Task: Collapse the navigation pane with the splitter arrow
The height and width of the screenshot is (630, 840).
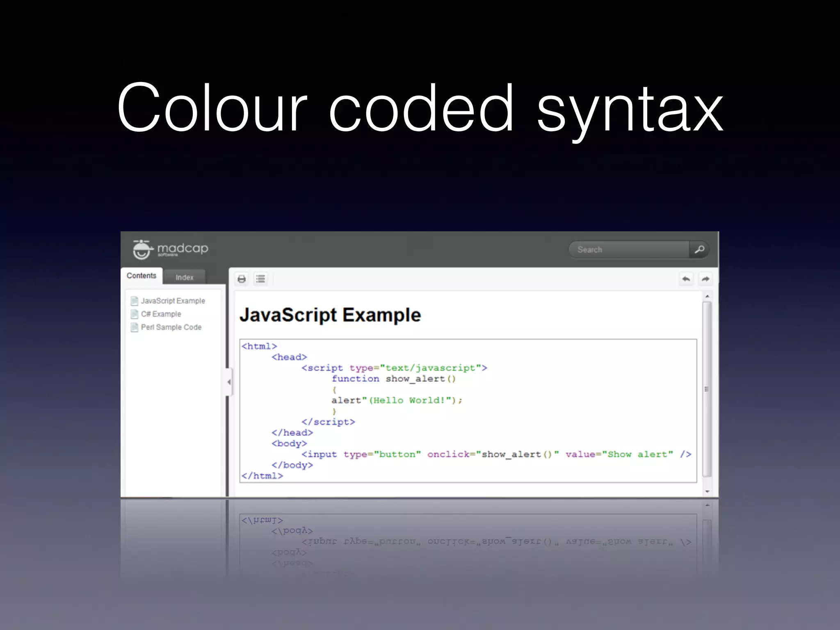Action: pyautogui.click(x=229, y=382)
